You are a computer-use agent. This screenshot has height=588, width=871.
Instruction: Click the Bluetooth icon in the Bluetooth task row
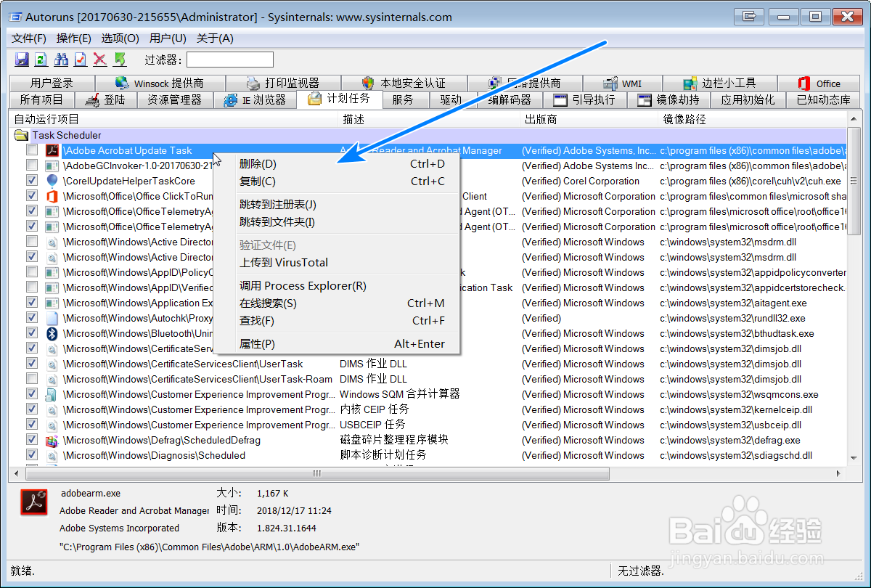(52, 333)
